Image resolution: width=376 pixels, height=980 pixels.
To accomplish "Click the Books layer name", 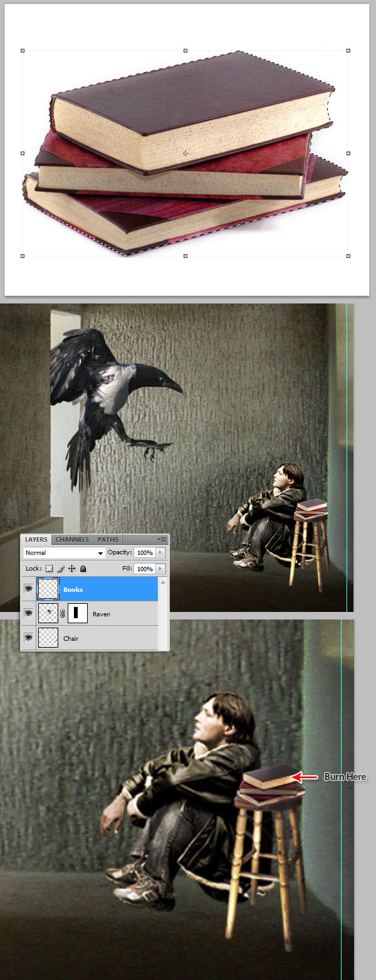I will tap(73, 589).
